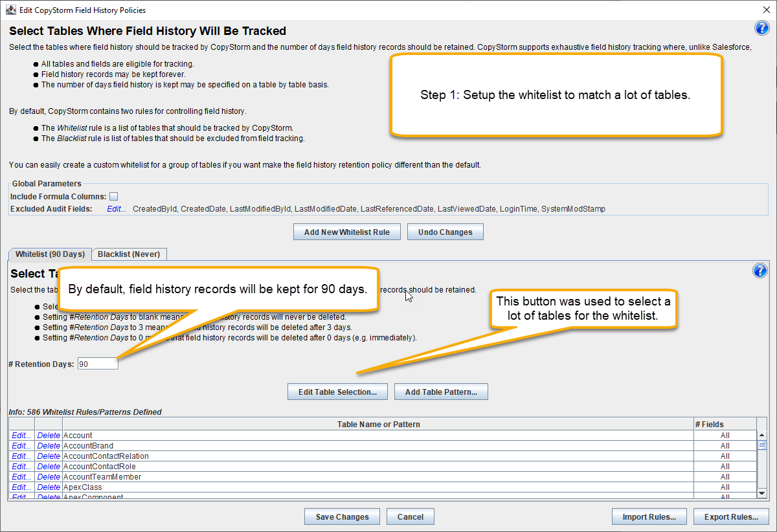Edit the AccountContactRole rule
Screen dimensions: 777x532
[21, 467]
